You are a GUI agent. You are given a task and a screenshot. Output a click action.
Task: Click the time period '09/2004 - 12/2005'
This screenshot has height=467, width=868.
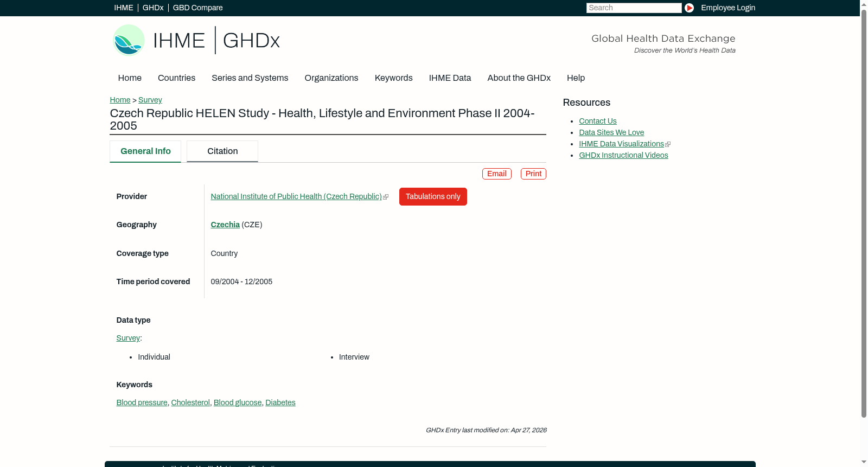(241, 282)
